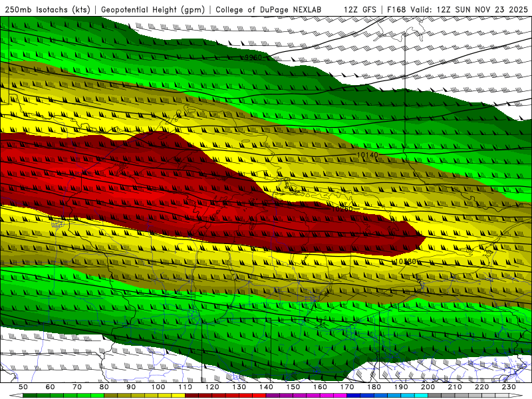
Task: Click the 9960 height contour label
Action: (x=253, y=58)
